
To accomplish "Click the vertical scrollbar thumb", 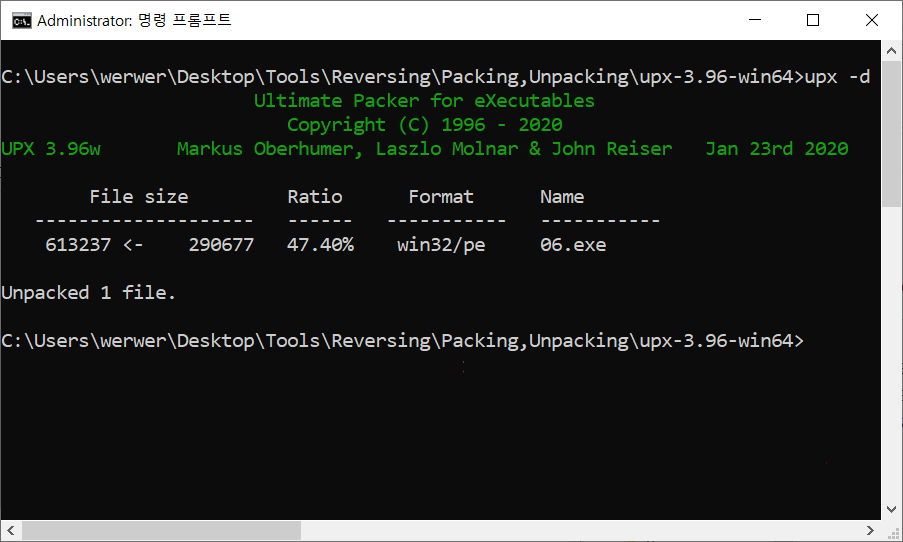I will click(891, 134).
